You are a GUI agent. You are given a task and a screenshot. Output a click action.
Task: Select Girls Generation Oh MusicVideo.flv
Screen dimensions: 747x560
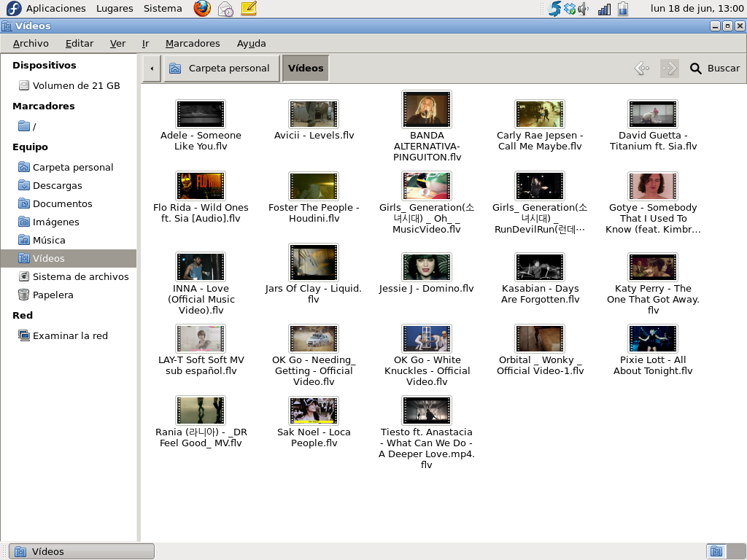click(x=426, y=186)
